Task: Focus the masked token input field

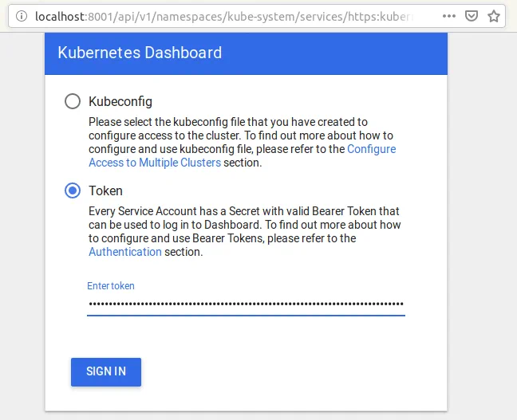Action: [x=246, y=304]
